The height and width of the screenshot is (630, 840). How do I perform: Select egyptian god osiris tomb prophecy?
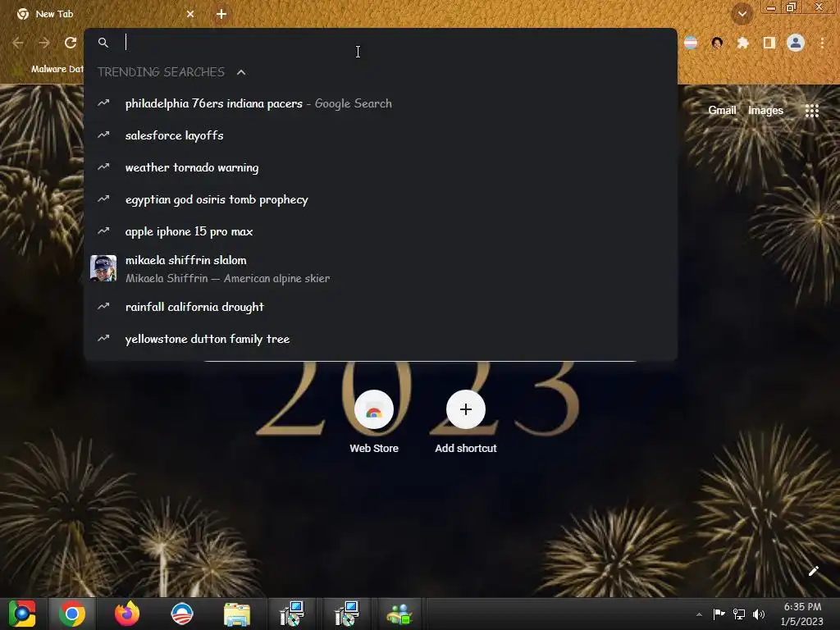coord(381,199)
